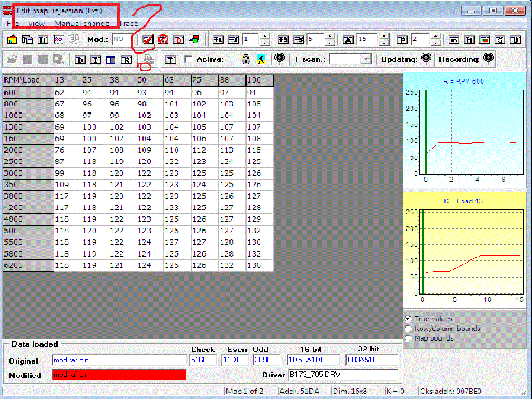Click the -5 decrement values icon

coord(299,39)
